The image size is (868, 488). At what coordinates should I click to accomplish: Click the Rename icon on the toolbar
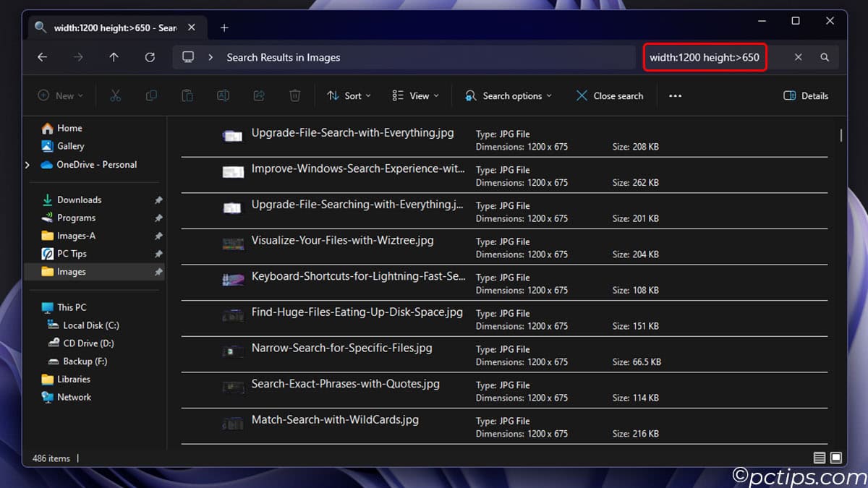pyautogui.click(x=223, y=95)
